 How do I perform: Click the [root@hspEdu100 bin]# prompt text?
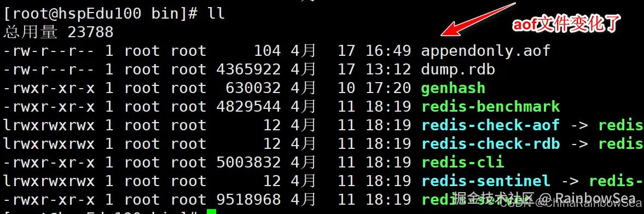pyautogui.click(x=101, y=14)
